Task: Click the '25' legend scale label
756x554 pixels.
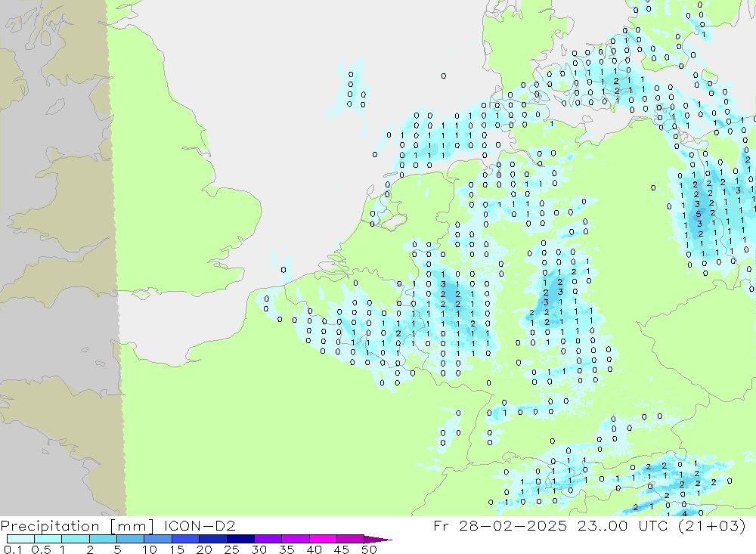Action: coord(231,549)
